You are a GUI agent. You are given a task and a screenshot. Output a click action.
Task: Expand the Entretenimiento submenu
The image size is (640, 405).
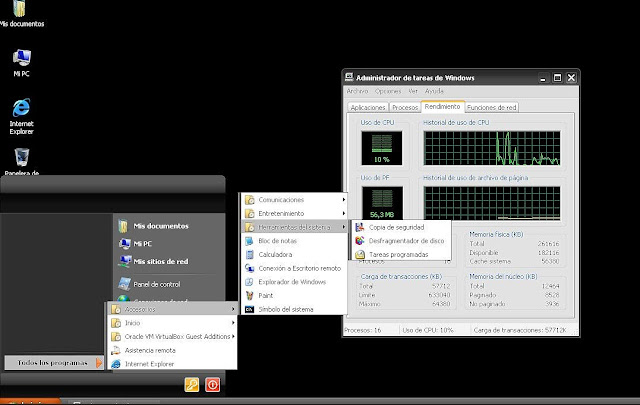coord(294,214)
